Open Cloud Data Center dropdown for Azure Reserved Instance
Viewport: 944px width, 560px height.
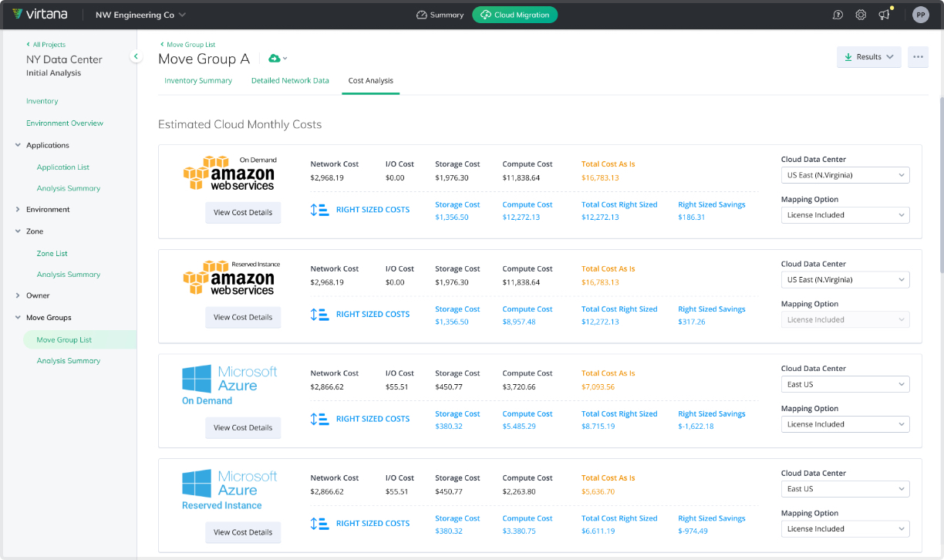[845, 489]
